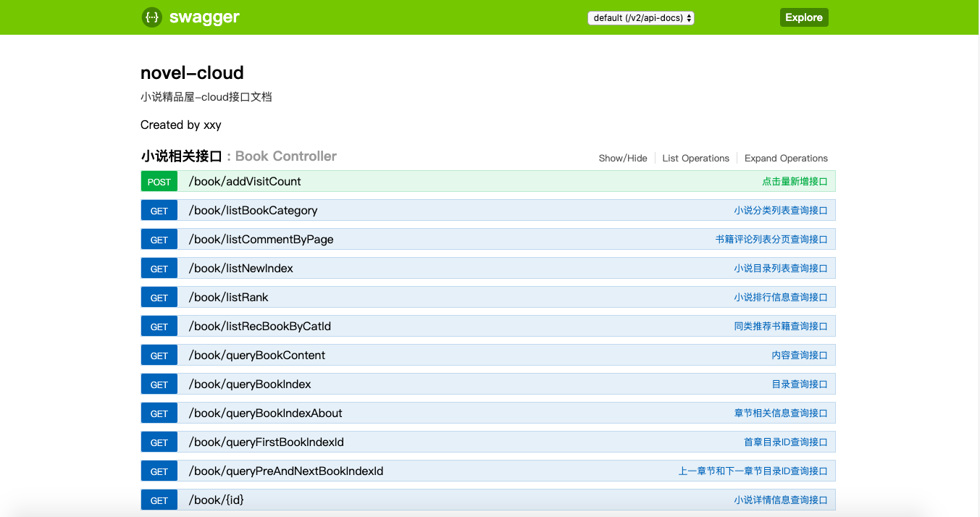
Task: Click the POST badge for /book/addVisitCount
Action: click(159, 182)
